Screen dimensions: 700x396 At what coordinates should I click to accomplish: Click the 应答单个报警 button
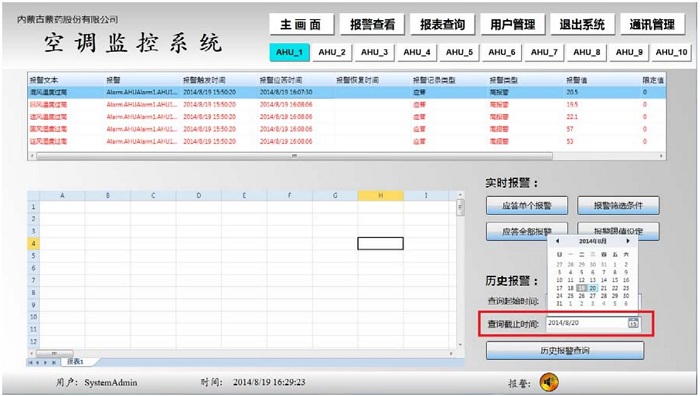(527, 206)
